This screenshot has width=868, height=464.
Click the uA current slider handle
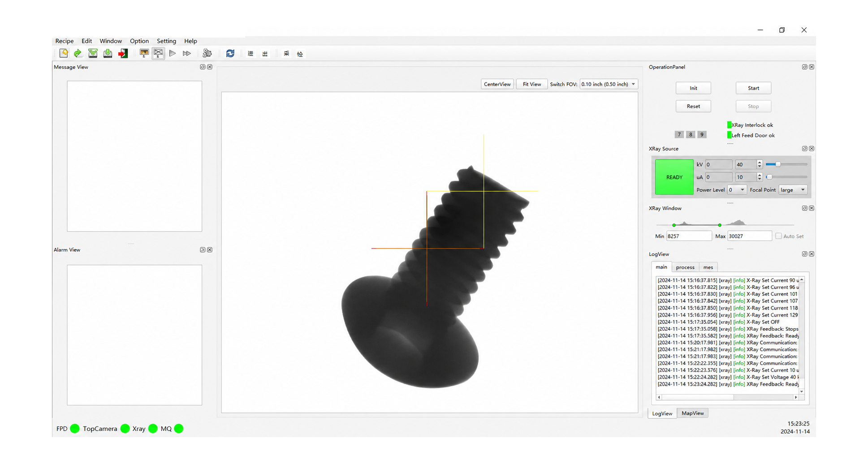point(769,177)
